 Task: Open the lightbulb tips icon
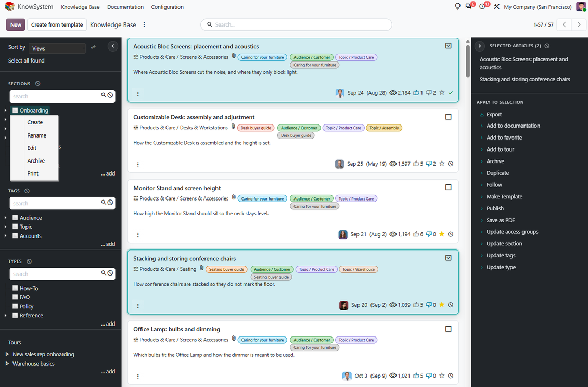[457, 6]
